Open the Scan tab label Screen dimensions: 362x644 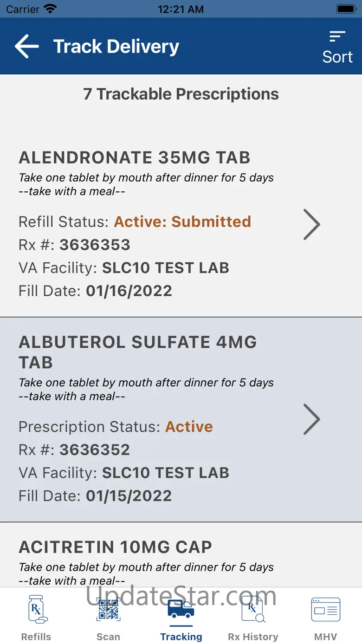108,637
